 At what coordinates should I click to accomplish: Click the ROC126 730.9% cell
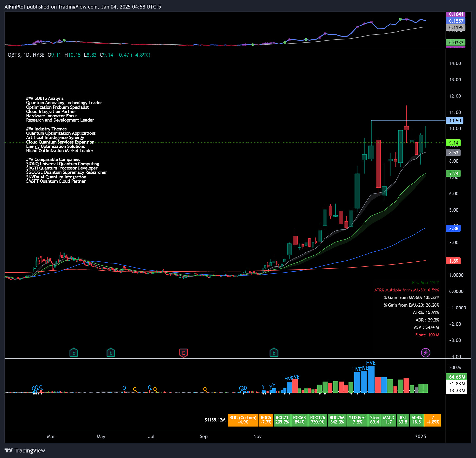point(317,420)
